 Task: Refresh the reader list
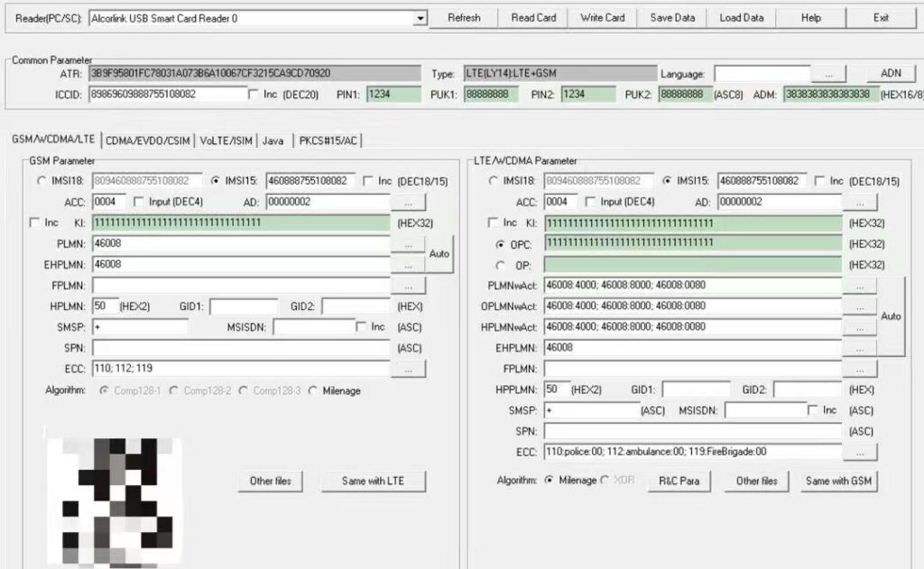click(463, 17)
